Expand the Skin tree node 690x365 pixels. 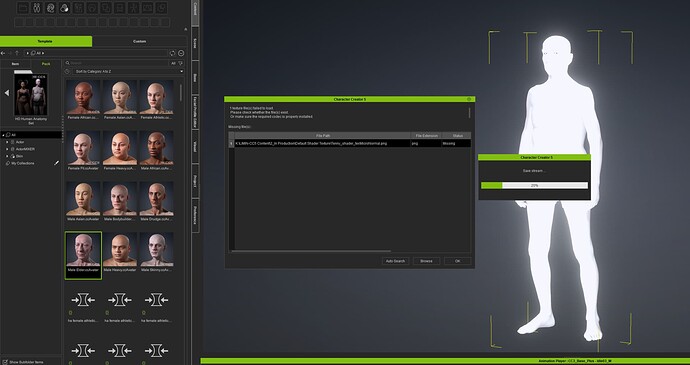point(7,156)
